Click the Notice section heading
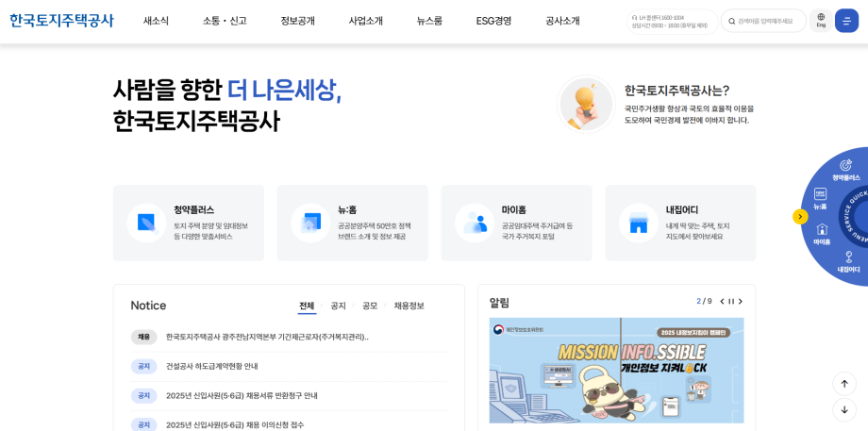The height and width of the screenshot is (431, 868). point(148,306)
